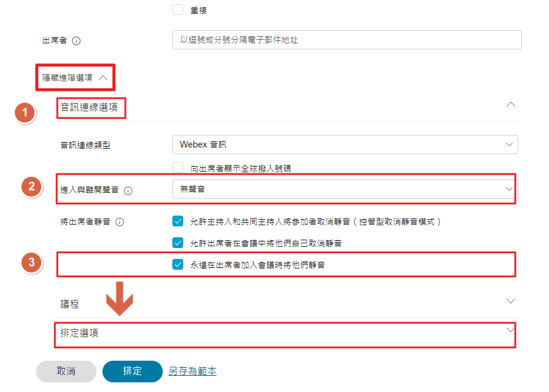Click the 另存為範本 link
The image size is (549, 392).
[x=192, y=372]
